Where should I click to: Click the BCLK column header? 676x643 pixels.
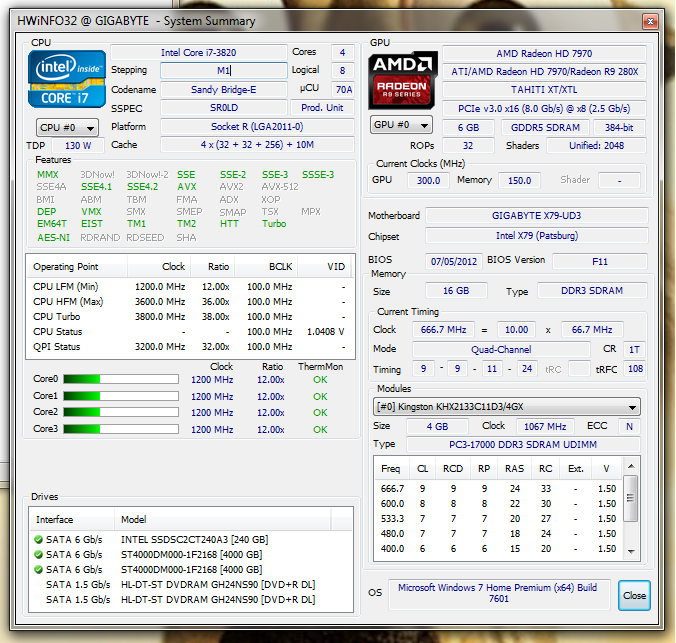[x=266, y=267]
